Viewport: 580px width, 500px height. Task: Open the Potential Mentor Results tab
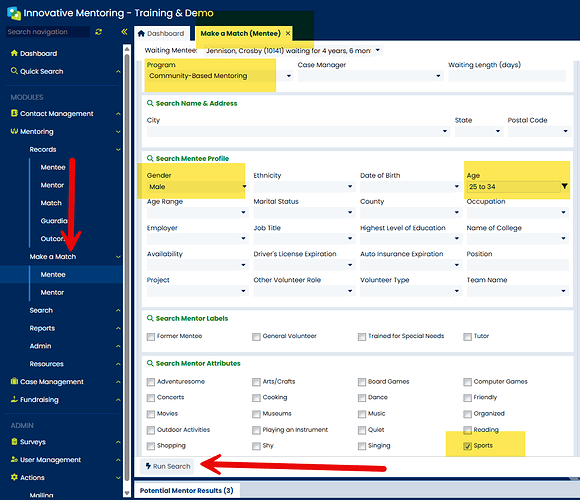[x=187, y=491]
